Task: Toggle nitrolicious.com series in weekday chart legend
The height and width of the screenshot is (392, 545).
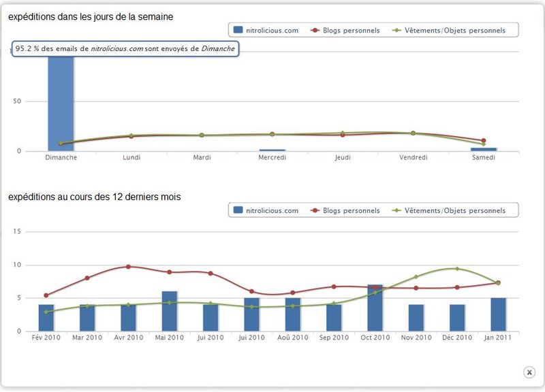Action: (266, 30)
